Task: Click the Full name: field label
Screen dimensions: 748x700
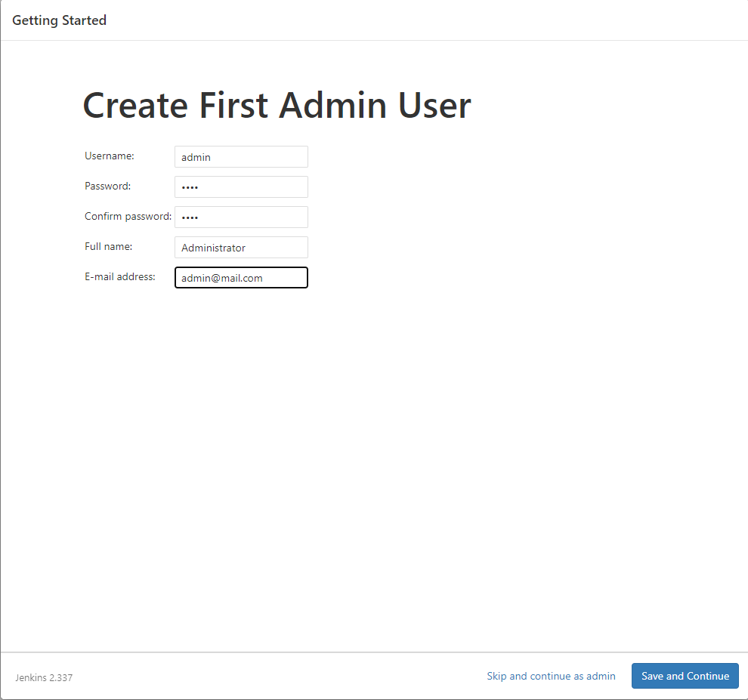Action: tap(107, 246)
